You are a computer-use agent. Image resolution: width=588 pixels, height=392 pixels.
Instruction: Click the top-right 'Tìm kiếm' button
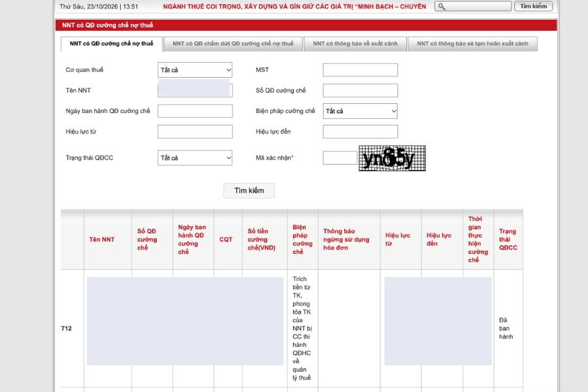coord(533,6)
